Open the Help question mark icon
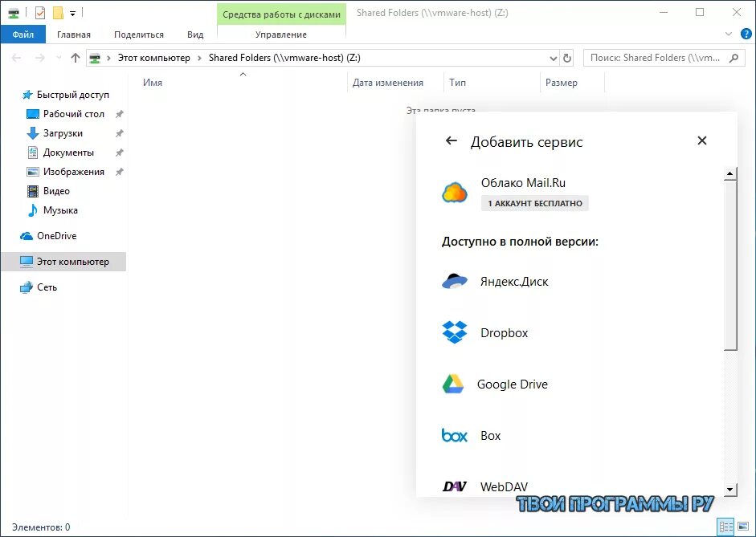756x537 pixels. (746, 35)
